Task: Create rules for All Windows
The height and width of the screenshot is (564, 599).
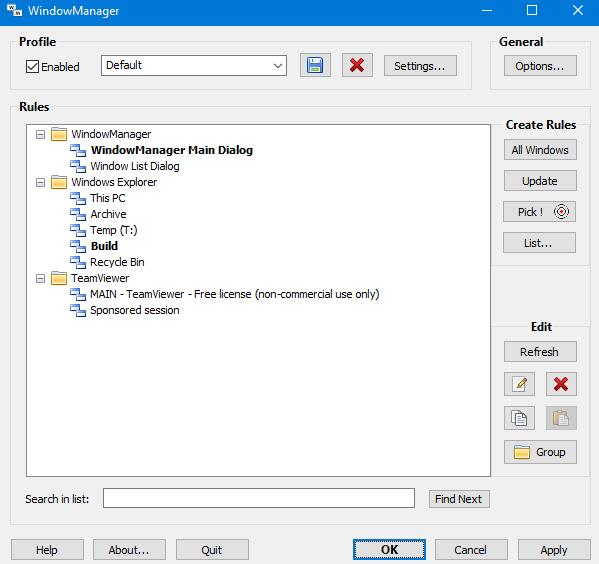Action: tap(540, 150)
